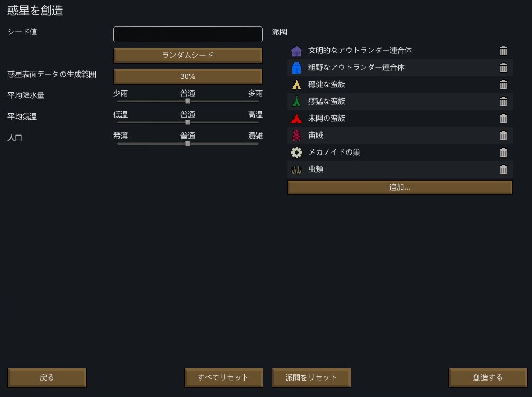
Task: Focus the シード値 seed text field
Action: [188, 34]
